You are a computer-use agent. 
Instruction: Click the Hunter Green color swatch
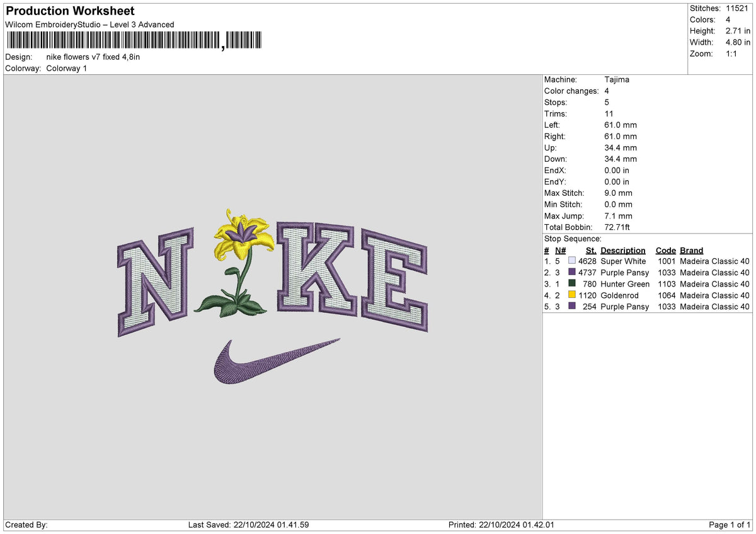tap(571, 284)
